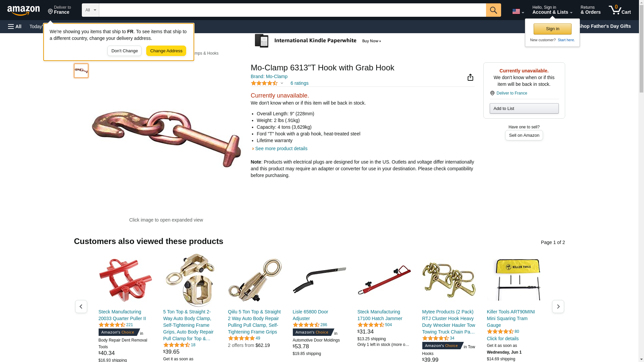Open the All search category dropdown
The height and width of the screenshot is (362, 644).
tap(90, 10)
